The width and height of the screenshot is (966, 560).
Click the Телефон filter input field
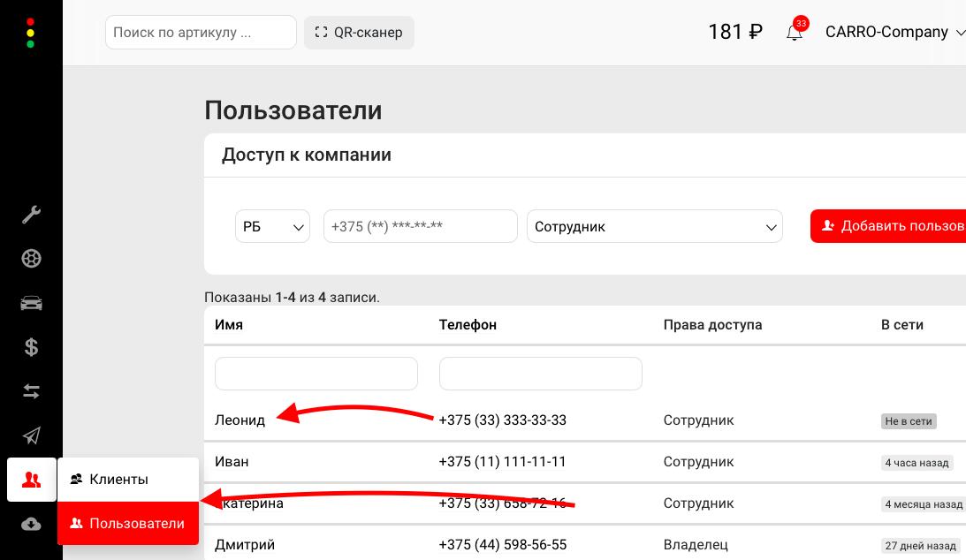coord(540,374)
